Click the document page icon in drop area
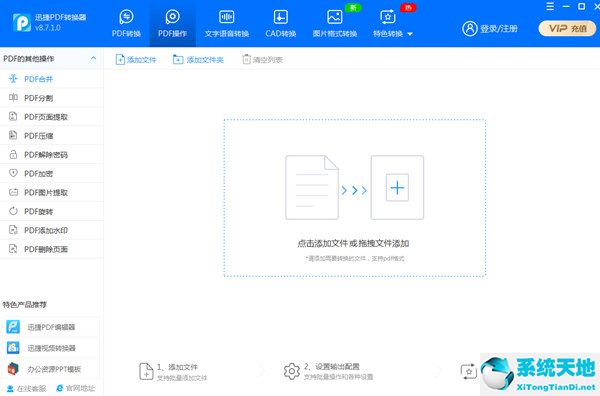This screenshot has width=600, height=396. (x=312, y=187)
